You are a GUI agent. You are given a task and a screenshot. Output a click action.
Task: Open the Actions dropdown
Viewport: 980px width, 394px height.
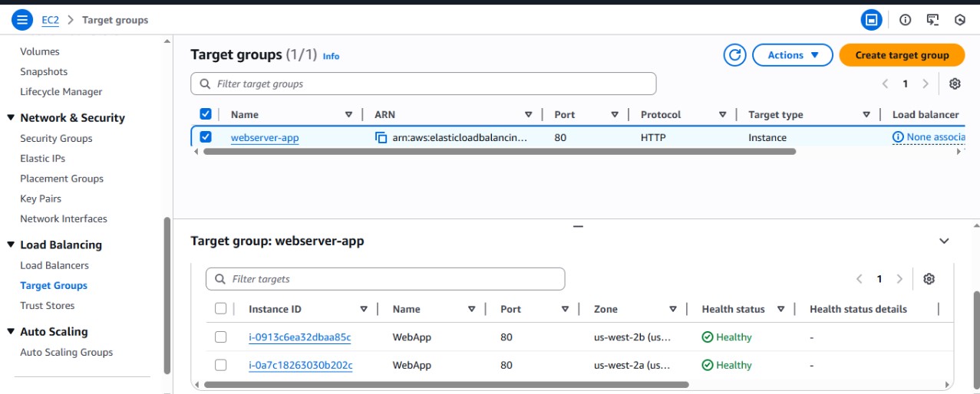tap(793, 55)
